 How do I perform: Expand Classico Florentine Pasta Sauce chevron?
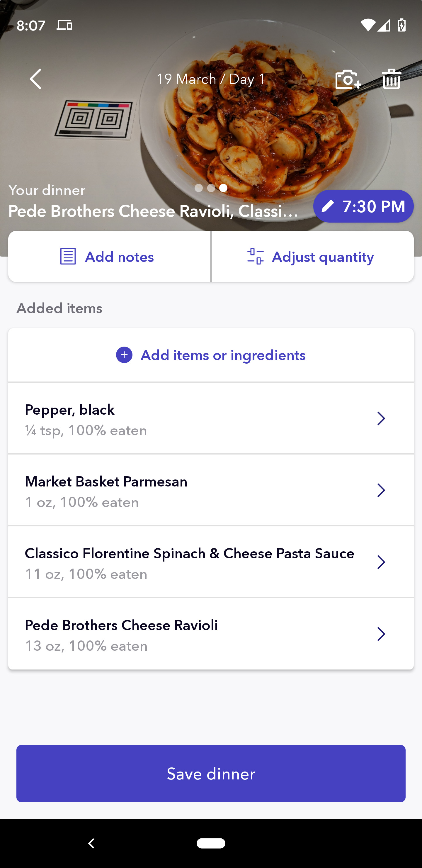[x=381, y=562]
